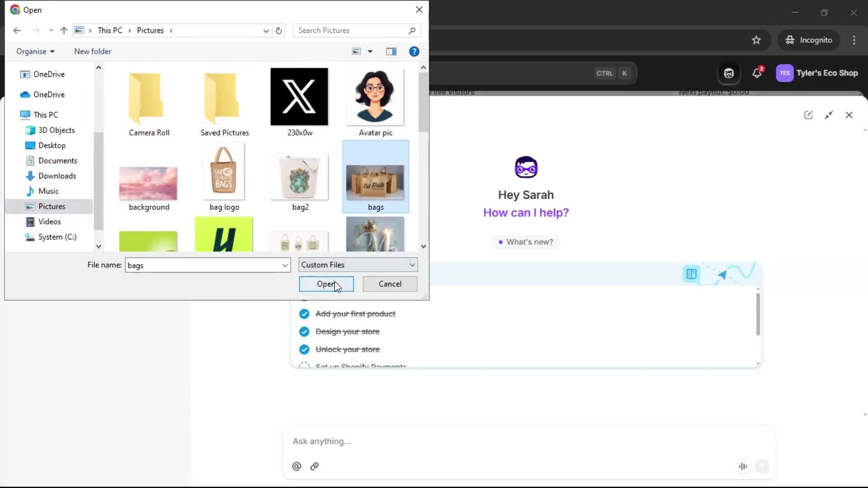The width and height of the screenshot is (868, 488).
Task: Open the What's new link in Sidekick
Action: [525, 242]
